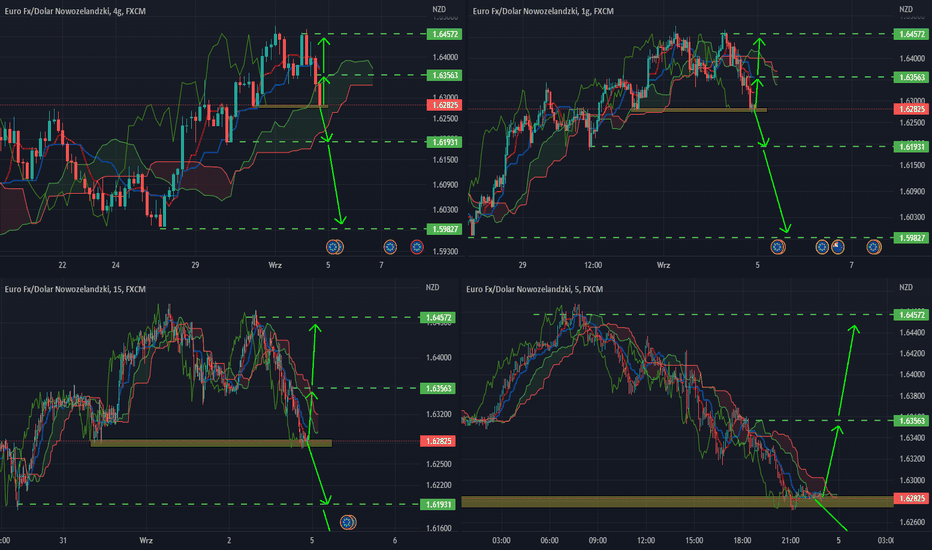Open the red-ringed EU event icon in 4g chart
The height and width of the screenshot is (550, 932).
tap(417, 247)
